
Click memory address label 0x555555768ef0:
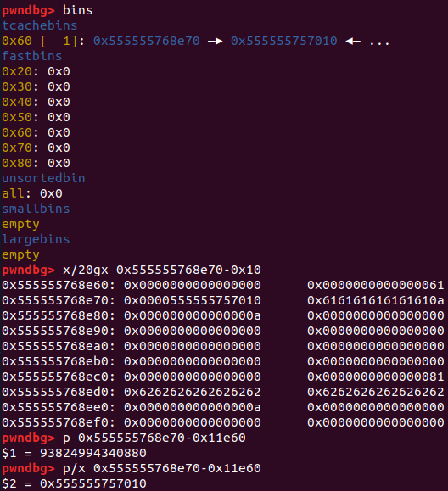(x=59, y=422)
